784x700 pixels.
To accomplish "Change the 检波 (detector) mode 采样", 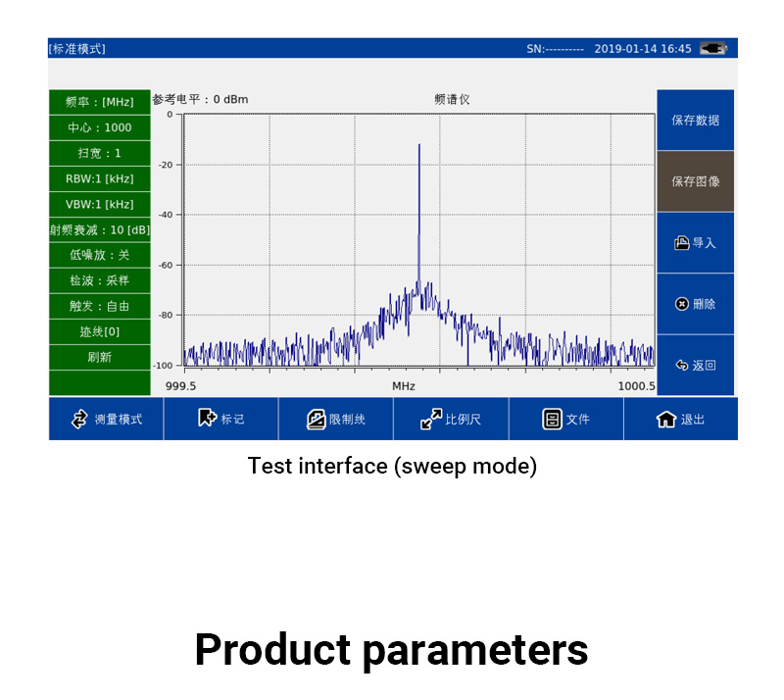I will tap(99, 280).
